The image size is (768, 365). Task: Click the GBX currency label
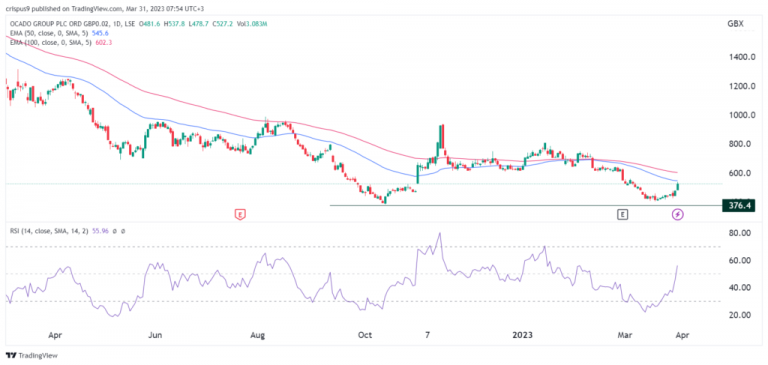[x=736, y=24]
